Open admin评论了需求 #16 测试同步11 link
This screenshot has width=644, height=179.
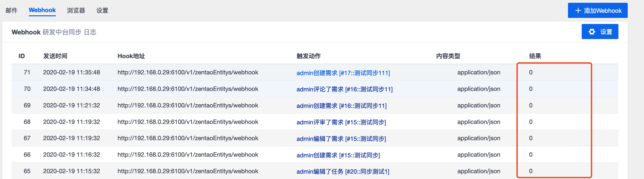(x=344, y=89)
